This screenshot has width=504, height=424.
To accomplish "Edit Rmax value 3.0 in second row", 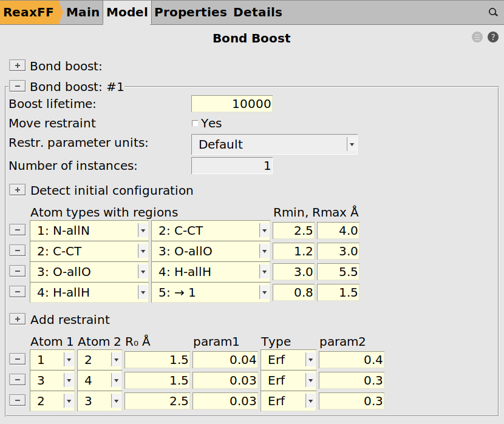I will tap(338, 251).
